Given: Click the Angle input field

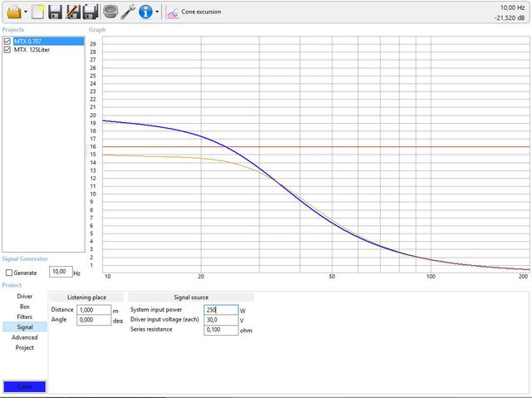Looking at the screenshot, I should click(x=94, y=320).
